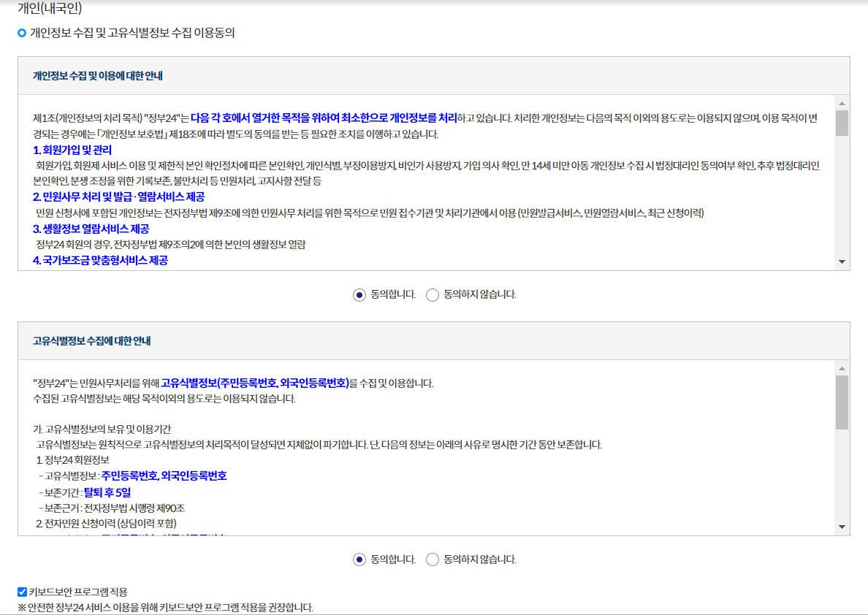The image size is (868, 615).
Task: Click scrollbar thumb in 개인정보 수집 안내 box
Action: [842, 123]
